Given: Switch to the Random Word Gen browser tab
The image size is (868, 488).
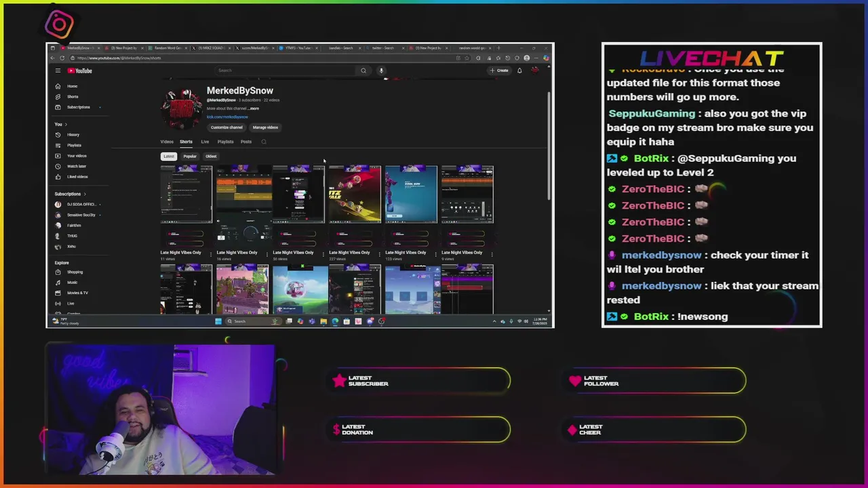Looking at the screenshot, I should 167,48.
